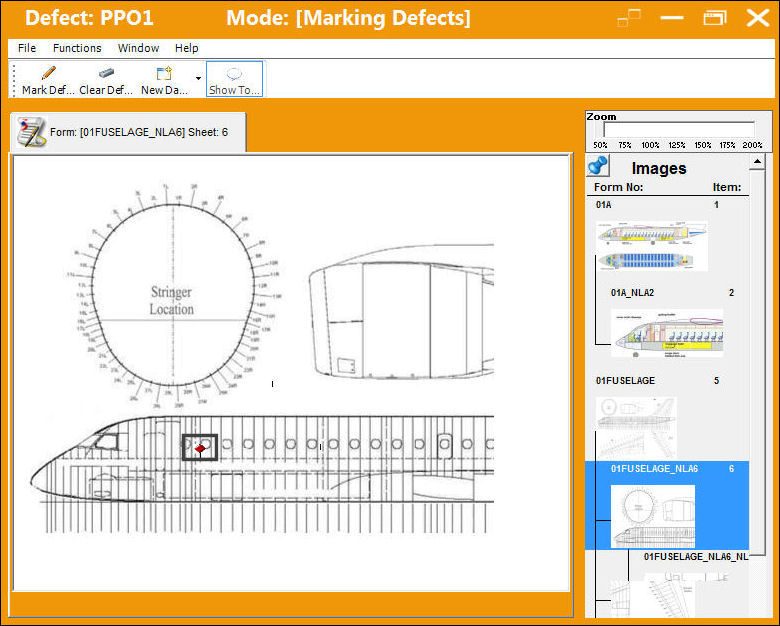Click the blue pushpin Images panel icon
This screenshot has height=626, width=780.
598,166
